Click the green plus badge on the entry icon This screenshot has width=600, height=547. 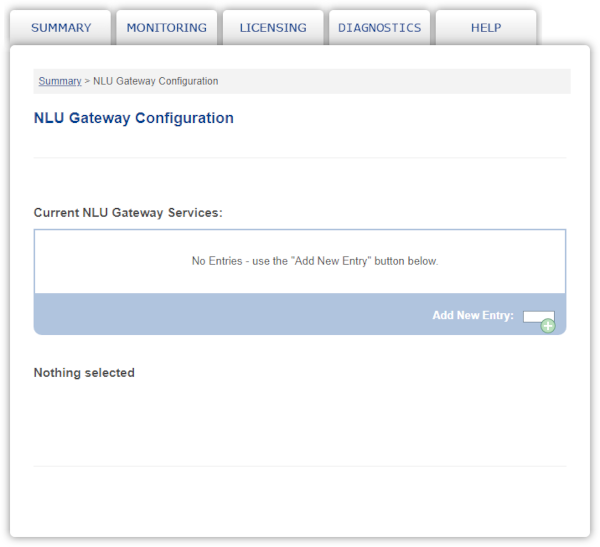click(548, 326)
